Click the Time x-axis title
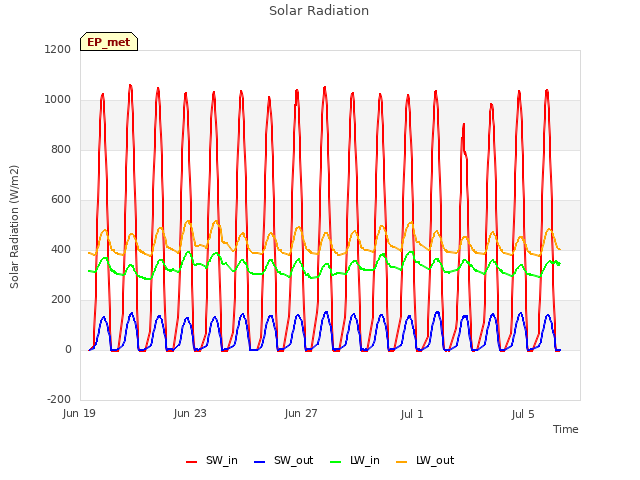The height and width of the screenshot is (480, 640). 565,429
